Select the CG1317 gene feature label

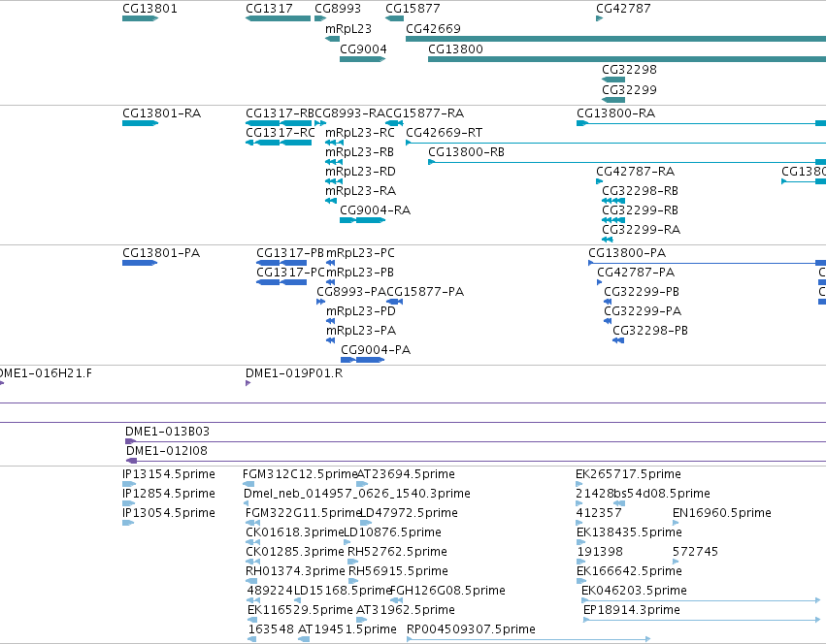pyautogui.click(x=269, y=9)
